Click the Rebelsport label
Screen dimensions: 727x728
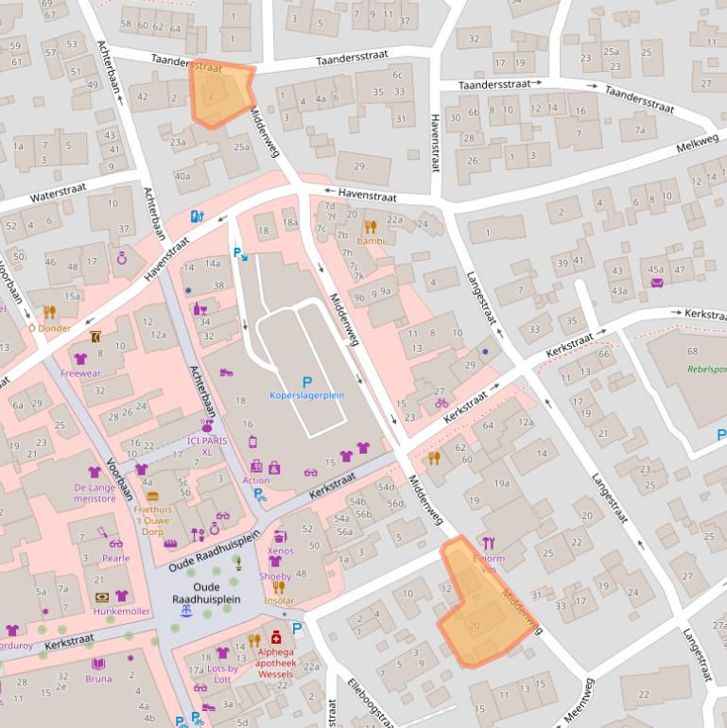pyautogui.click(x=707, y=369)
